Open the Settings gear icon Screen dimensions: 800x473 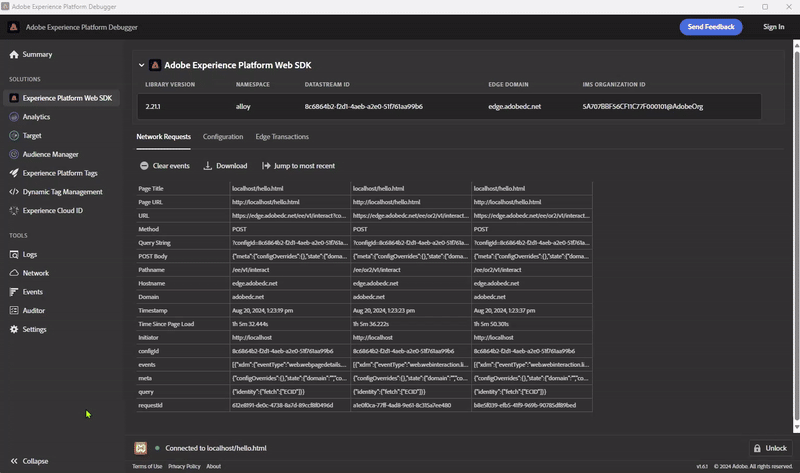[14, 330]
